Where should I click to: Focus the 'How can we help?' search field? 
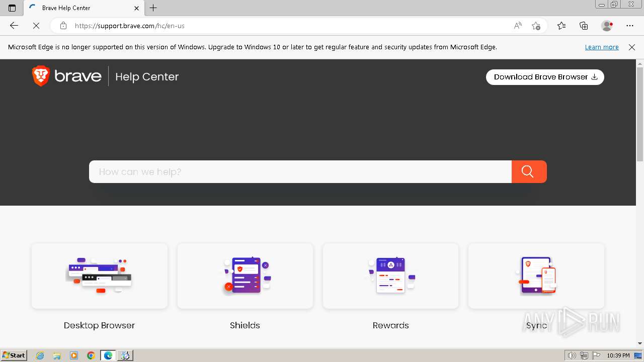(300, 171)
